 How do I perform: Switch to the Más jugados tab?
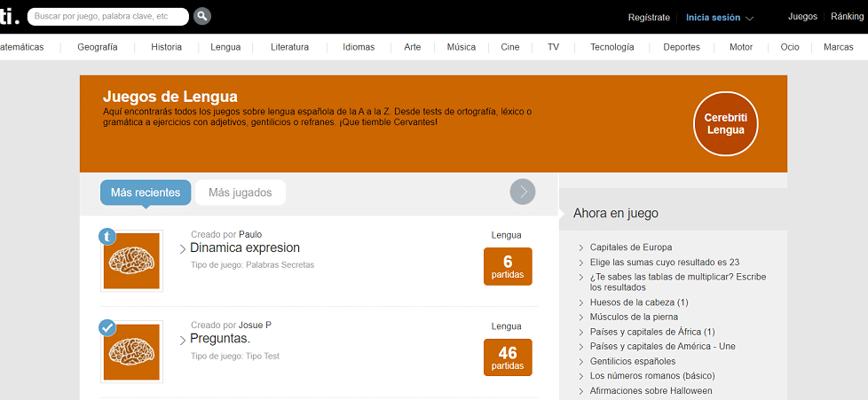241,192
